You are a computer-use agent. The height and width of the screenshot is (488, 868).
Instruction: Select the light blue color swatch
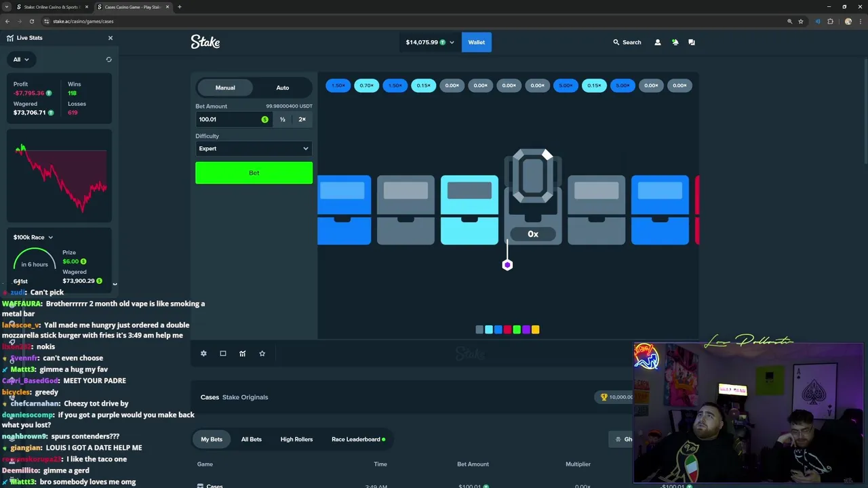489,329
